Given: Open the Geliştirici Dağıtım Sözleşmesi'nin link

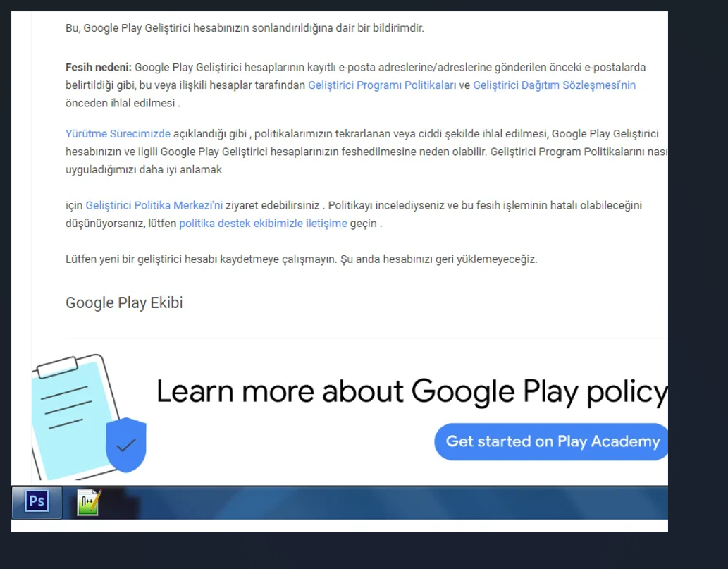Looking at the screenshot, I should pyautogui.click(x=555, y=85).
